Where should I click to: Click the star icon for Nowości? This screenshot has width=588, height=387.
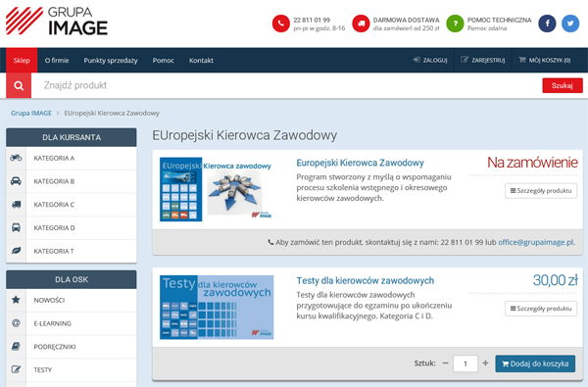point(16,300)
